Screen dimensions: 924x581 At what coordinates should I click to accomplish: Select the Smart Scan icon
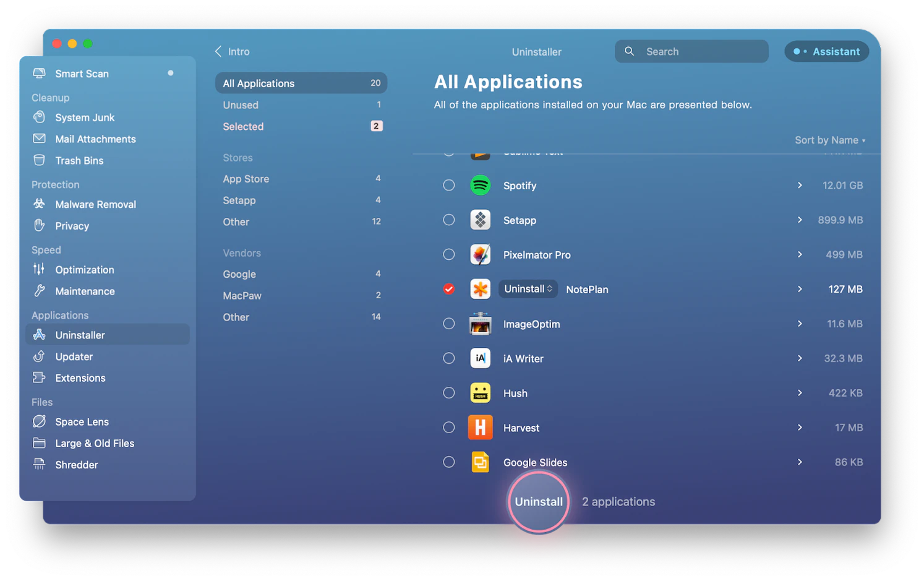click(38, 73)
